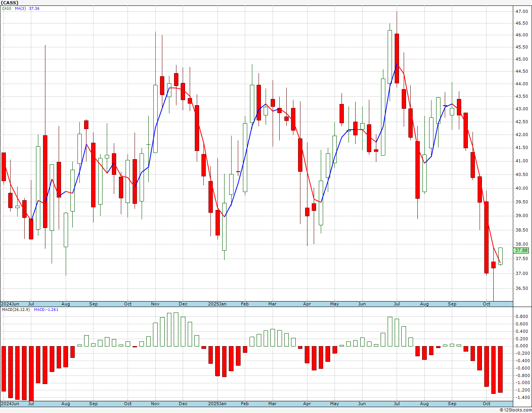Screen dimensions: 532x413
Task: Select the 0.200 MACD axis label
Action: pos(522,339)
